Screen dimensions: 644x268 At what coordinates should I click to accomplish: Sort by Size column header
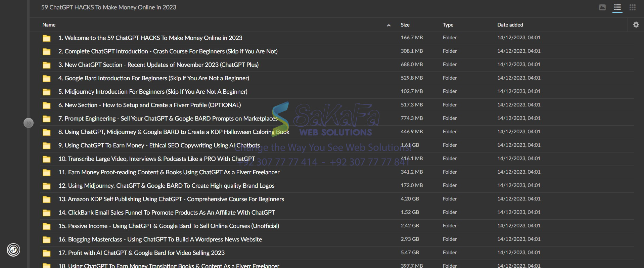point(405,25)
